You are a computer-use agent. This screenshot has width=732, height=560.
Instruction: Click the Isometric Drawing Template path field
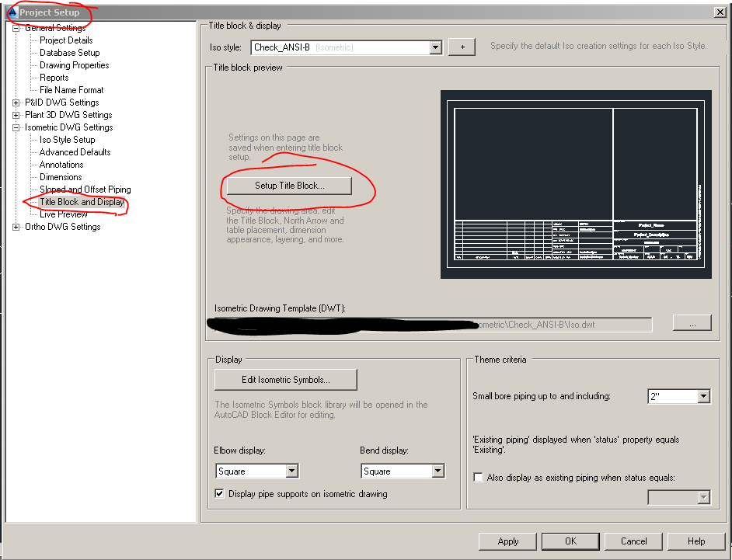[x=427, y=323]
